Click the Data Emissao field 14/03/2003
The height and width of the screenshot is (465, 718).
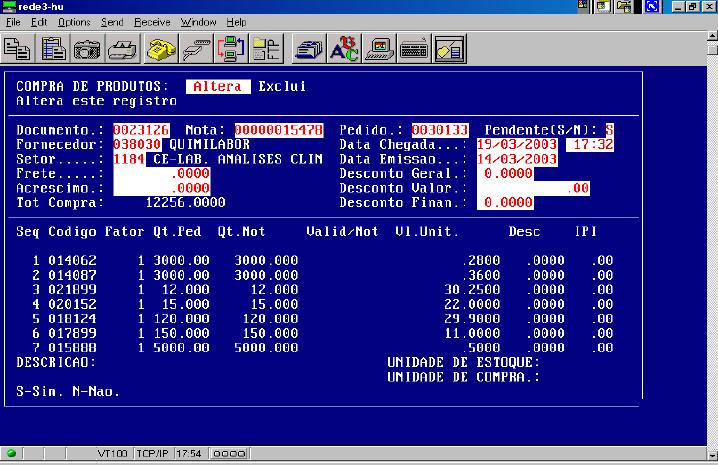click(x=517, y=159)
